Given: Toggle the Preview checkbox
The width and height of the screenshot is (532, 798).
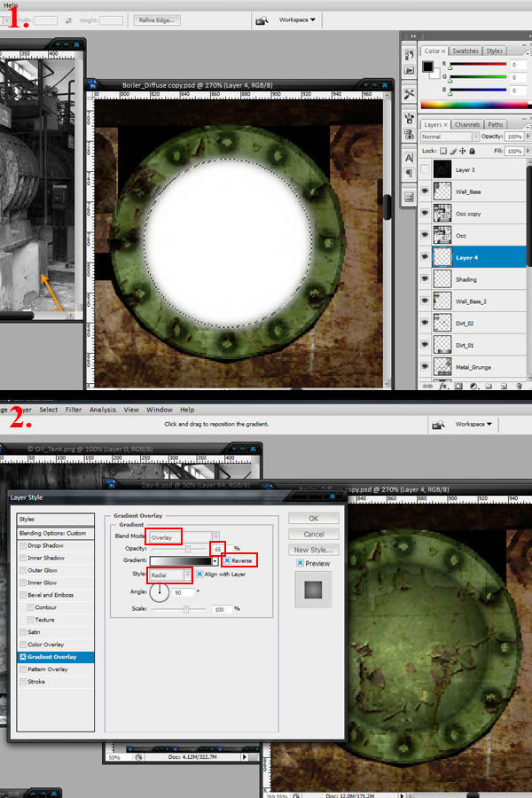Looking at the screenshot, I should point(301,563).
